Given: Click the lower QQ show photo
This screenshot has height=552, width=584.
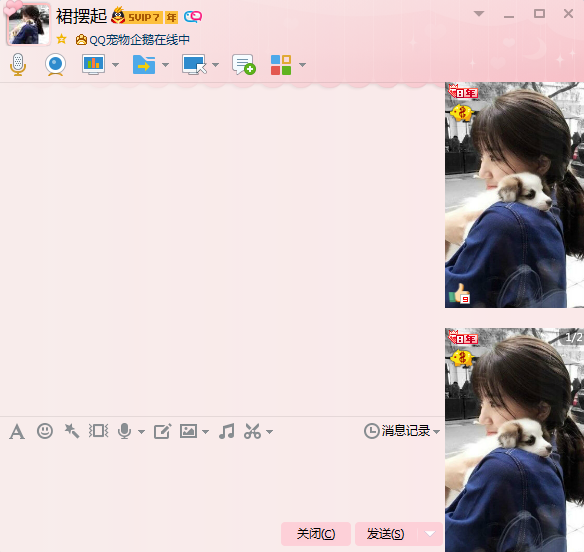Looking at the screenshot, I should pos(514,440).
